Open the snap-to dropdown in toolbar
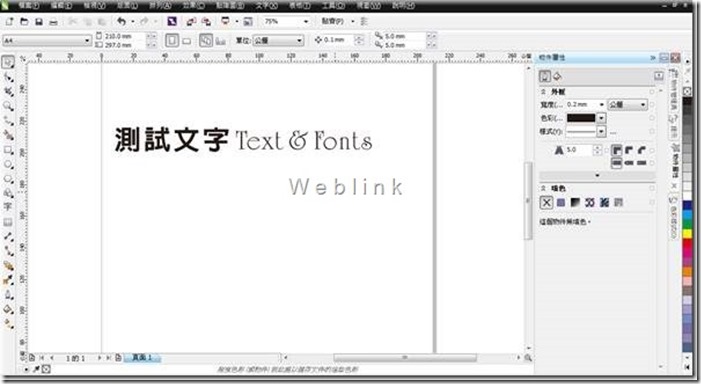 pos(353,21)
